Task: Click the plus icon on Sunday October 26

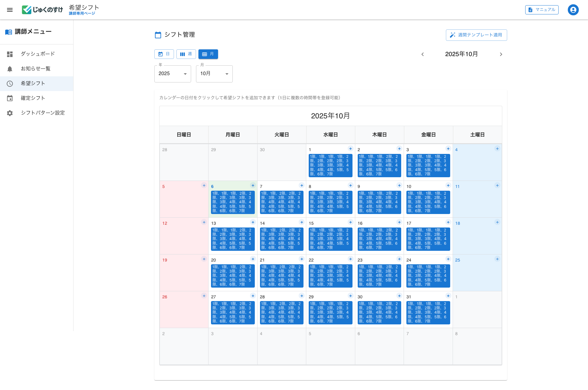Action: tap(204, 296)
